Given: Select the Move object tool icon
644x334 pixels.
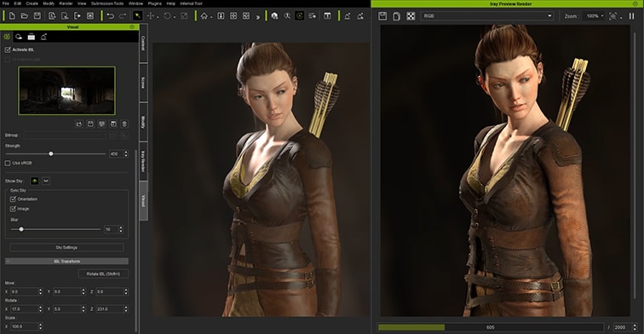Looking at the screenshot, I should pos(150,16).
